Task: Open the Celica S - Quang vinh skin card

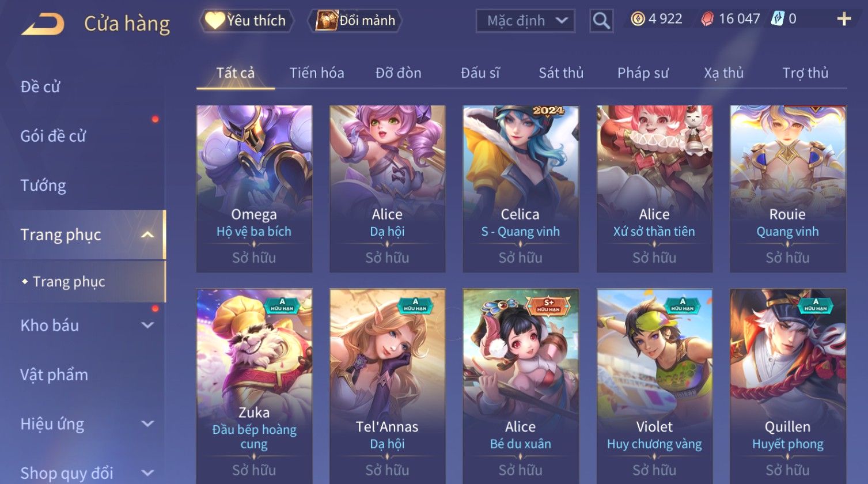Action: 521,189
